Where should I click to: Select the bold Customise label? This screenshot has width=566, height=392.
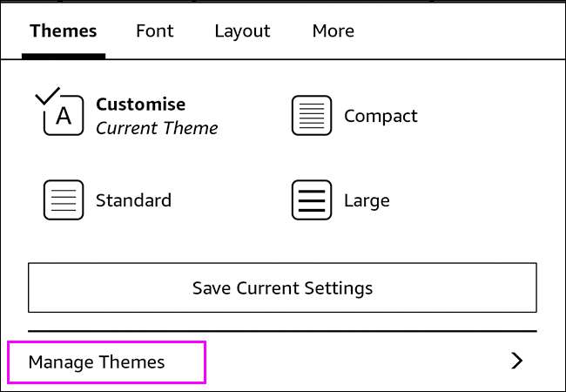(x=140, y=105)
